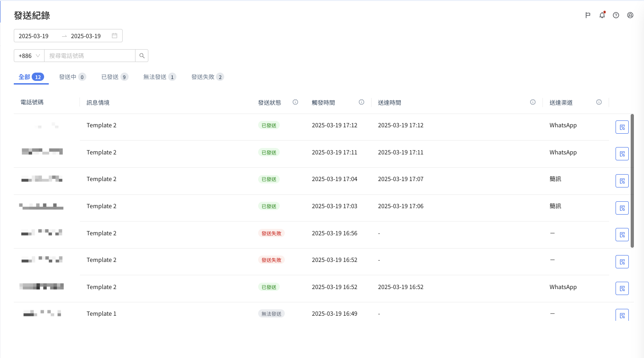Open the end date picker field
644x358 pixels.
[87, 36]
